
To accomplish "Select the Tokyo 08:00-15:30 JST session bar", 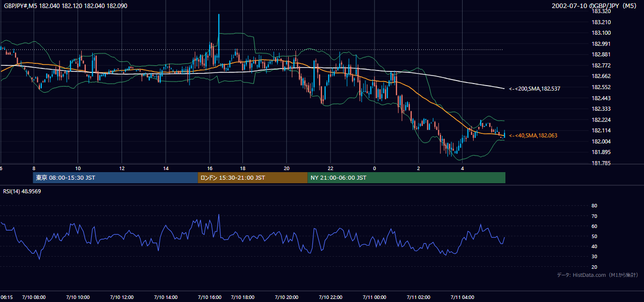I will 115,178.
